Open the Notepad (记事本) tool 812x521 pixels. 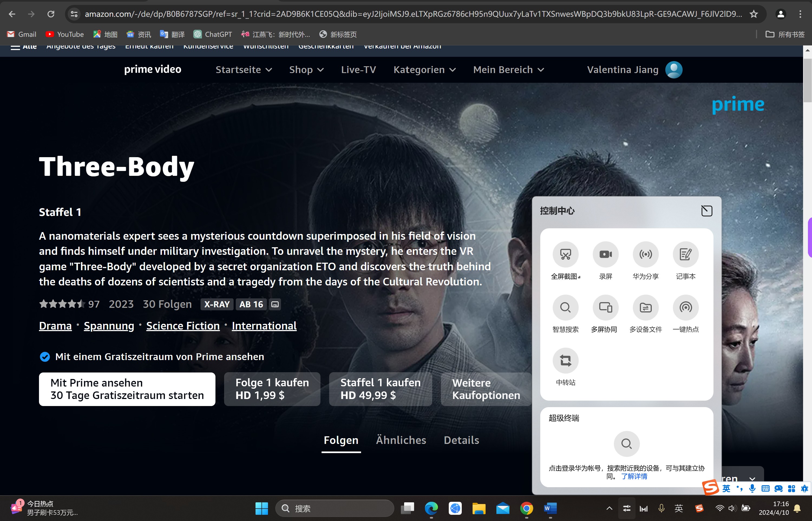[685, 254]
